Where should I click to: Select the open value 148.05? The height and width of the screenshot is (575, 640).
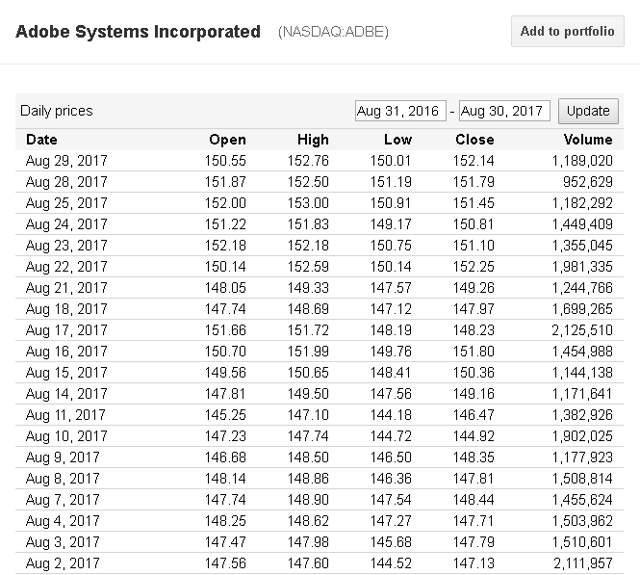225,288
